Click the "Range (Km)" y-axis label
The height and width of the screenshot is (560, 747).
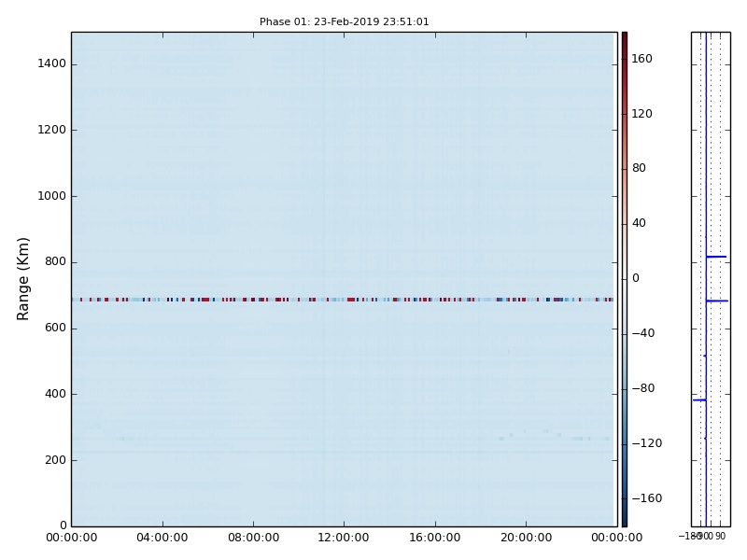pyautogui.click(x=24, y=278)
